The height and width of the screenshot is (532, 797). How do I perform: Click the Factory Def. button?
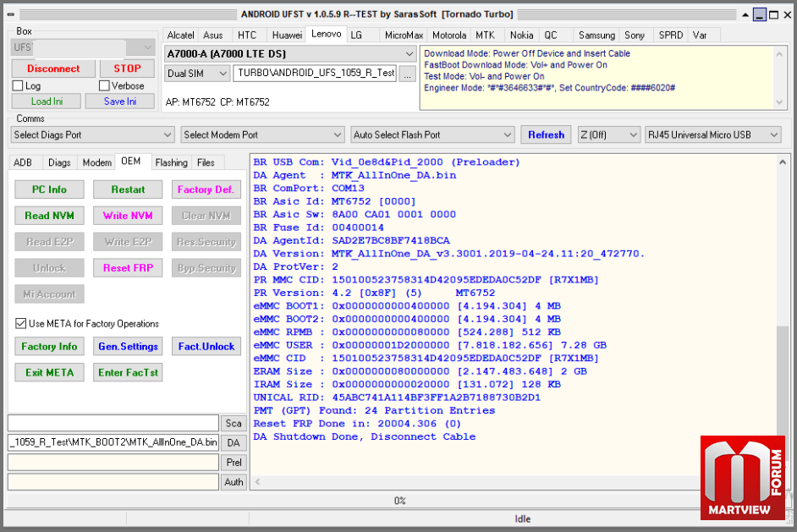[206, 189]
